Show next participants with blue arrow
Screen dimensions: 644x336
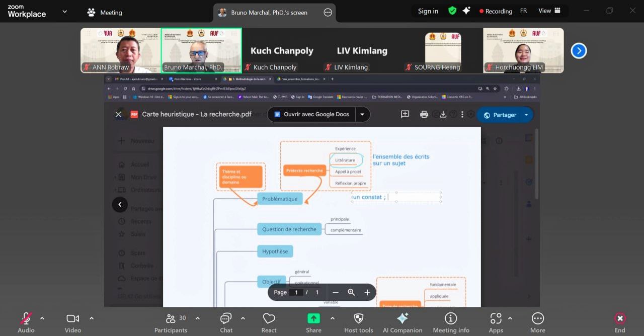pos(579,51)
